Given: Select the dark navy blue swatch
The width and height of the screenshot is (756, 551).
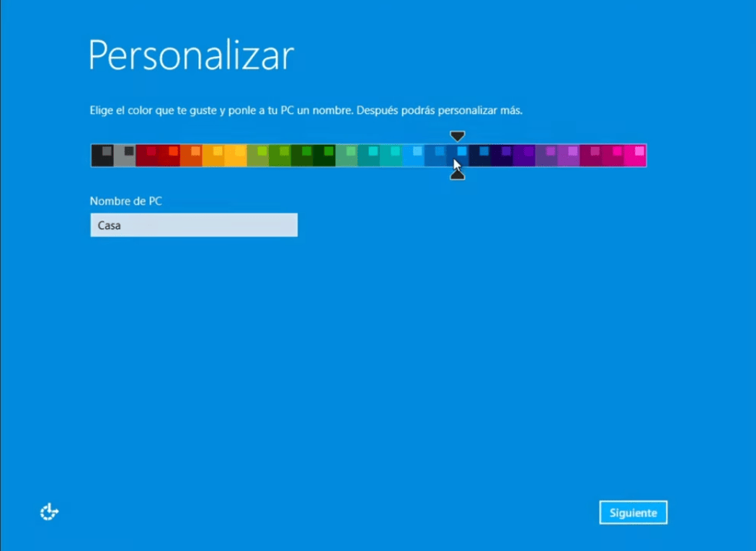Looking at the screenshot, I should 480,156.
